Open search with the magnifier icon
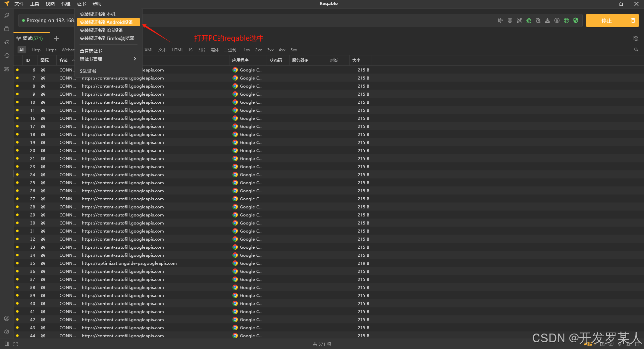644x349 pixels. [x=636, y=50]
